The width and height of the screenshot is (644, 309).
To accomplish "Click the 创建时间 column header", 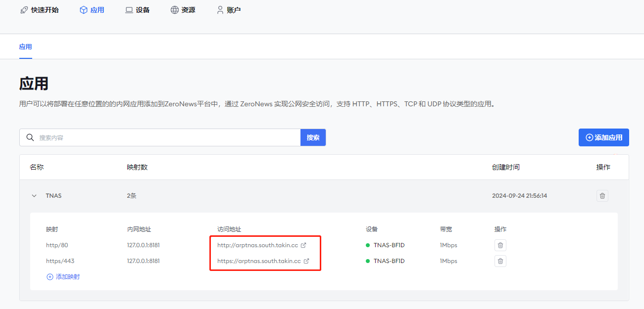I will coord(506,167).
